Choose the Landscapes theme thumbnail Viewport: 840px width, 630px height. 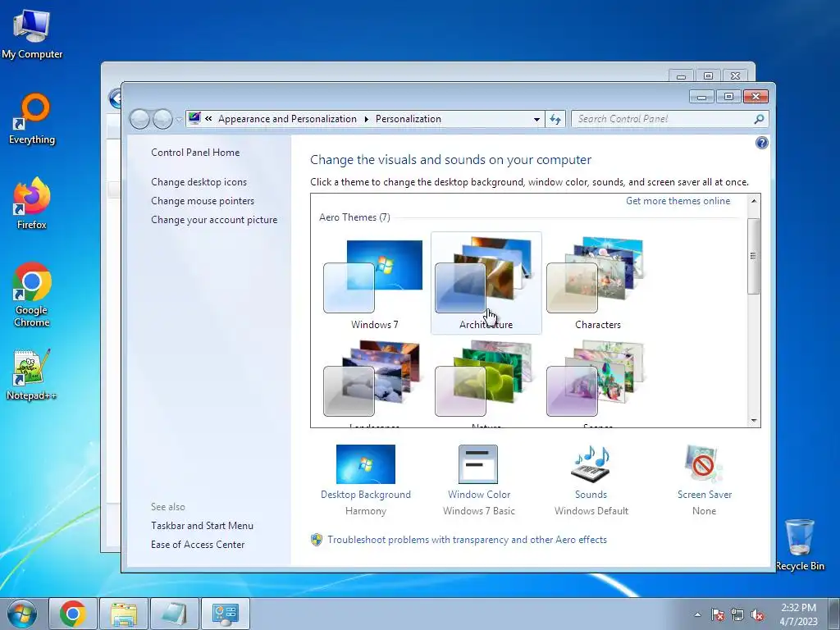(x=373, y=379)
